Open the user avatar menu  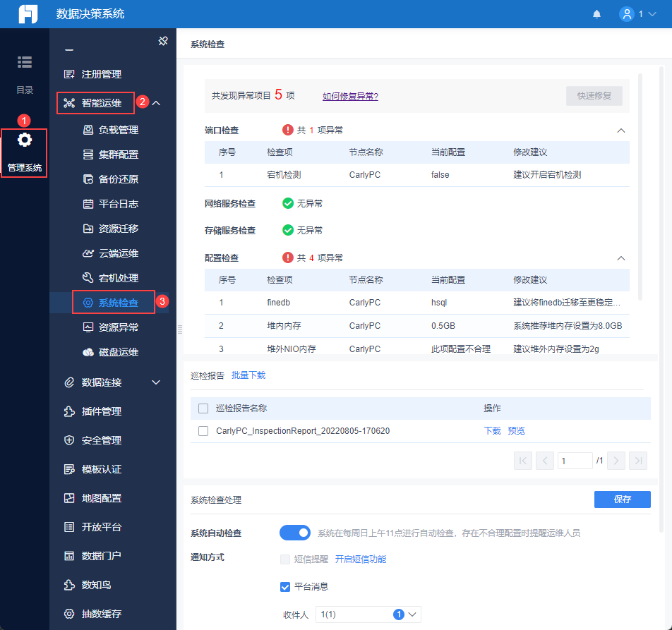point(626,14)
